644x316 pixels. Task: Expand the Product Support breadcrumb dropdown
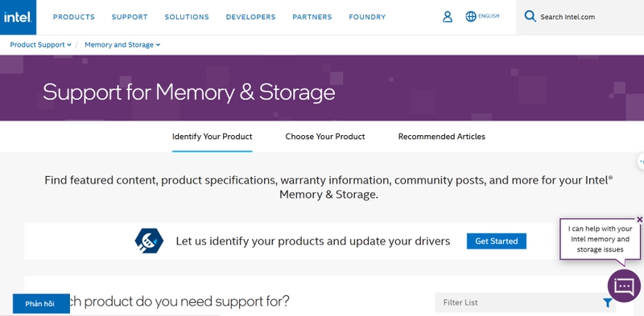(41, 45)
